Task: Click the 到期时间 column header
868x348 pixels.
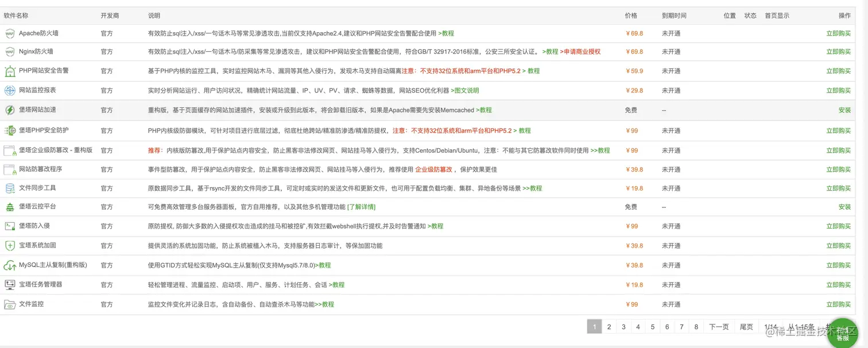Action: tap(674, 16)
